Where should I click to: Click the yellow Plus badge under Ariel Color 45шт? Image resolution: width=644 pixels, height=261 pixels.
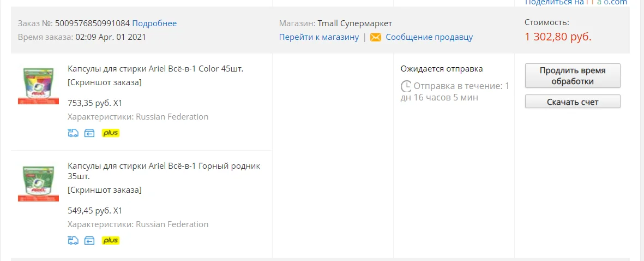111,133
